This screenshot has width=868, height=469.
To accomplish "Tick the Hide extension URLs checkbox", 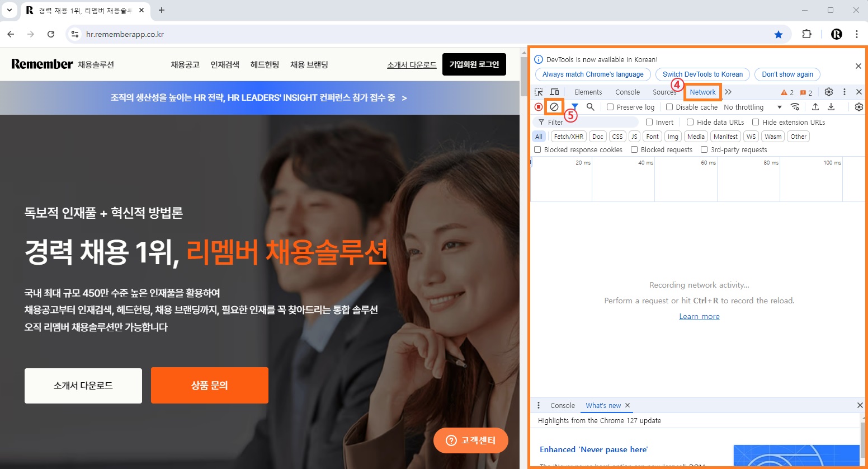I will 756,122.
